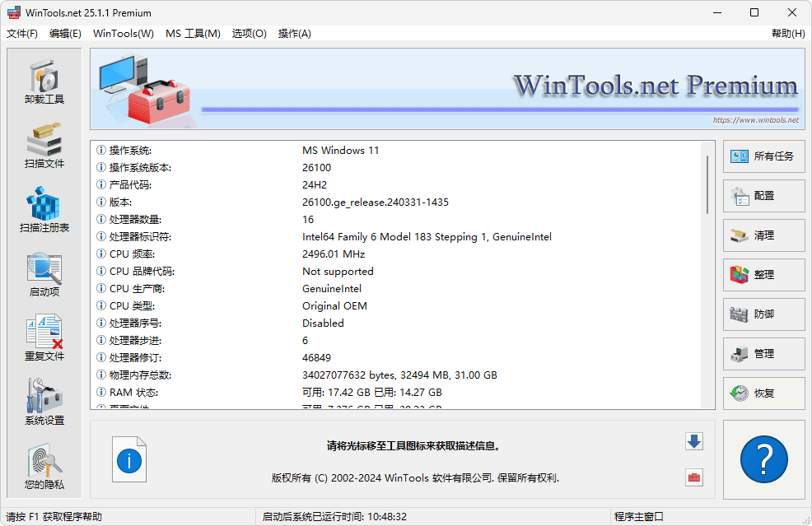
Task: Open the 您的隐私 (Your Privacy) tool
Action: 44,468
